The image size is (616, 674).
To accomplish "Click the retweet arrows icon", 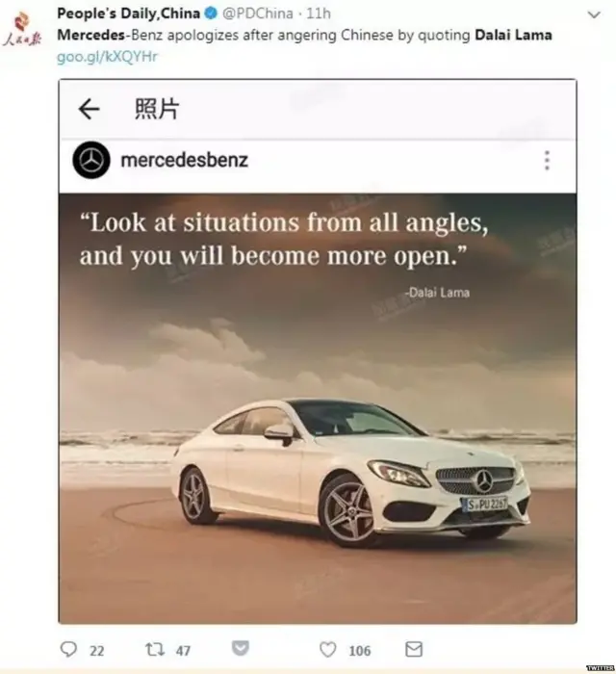I will [155, 650].
